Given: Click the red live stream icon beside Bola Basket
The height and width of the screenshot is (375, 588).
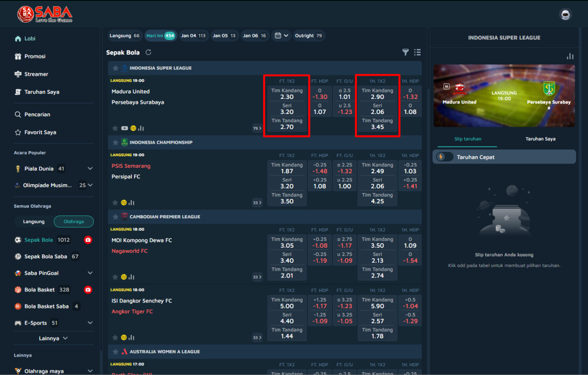Looking at the screenshot, I should (88, 290).
